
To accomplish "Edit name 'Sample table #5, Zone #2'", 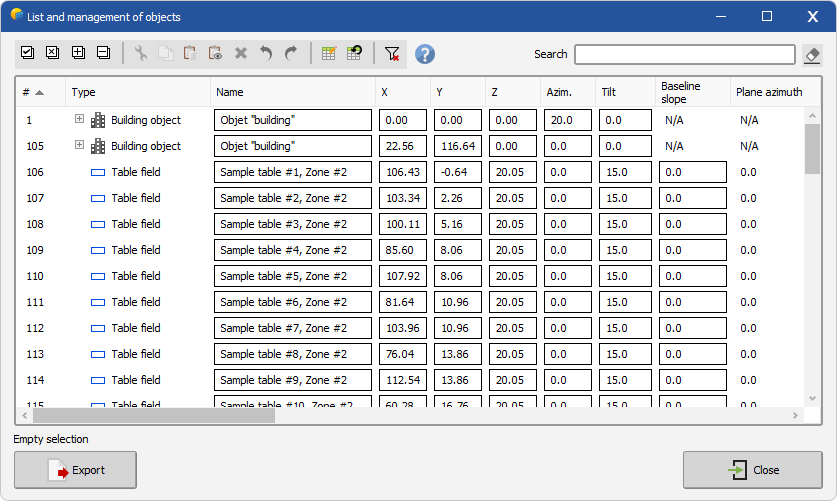I will tap(293, 276).
